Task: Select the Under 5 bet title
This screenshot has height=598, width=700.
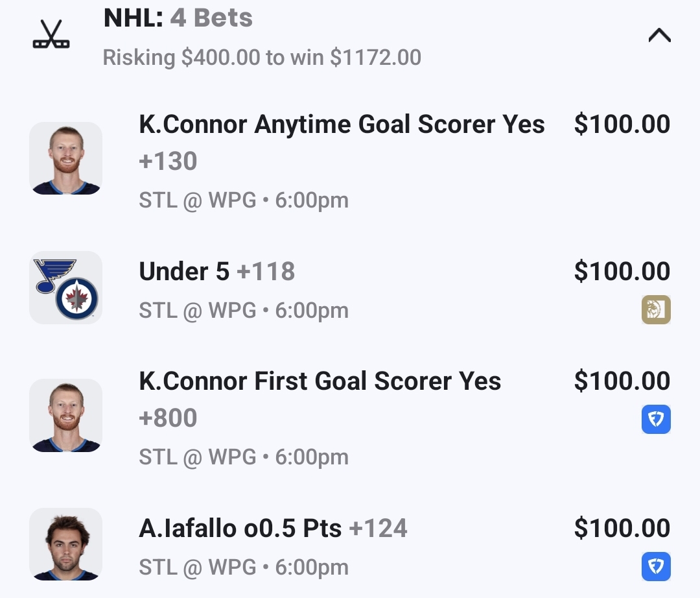Action: 184,272
